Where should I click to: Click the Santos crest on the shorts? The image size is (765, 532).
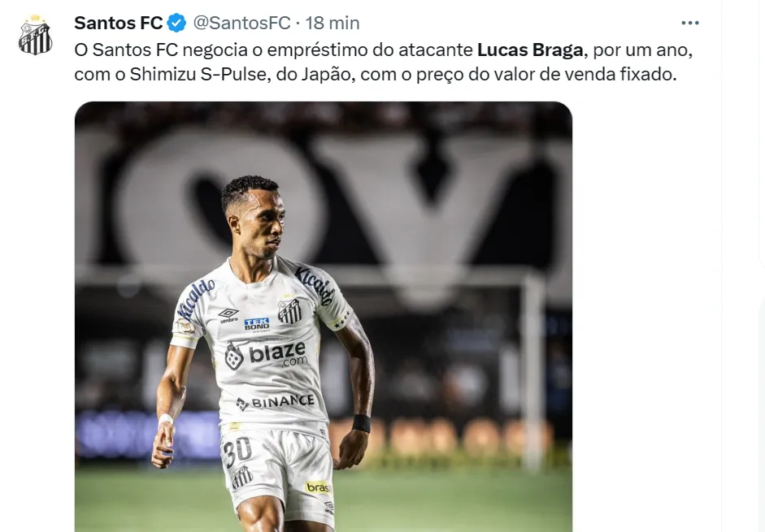241,478
